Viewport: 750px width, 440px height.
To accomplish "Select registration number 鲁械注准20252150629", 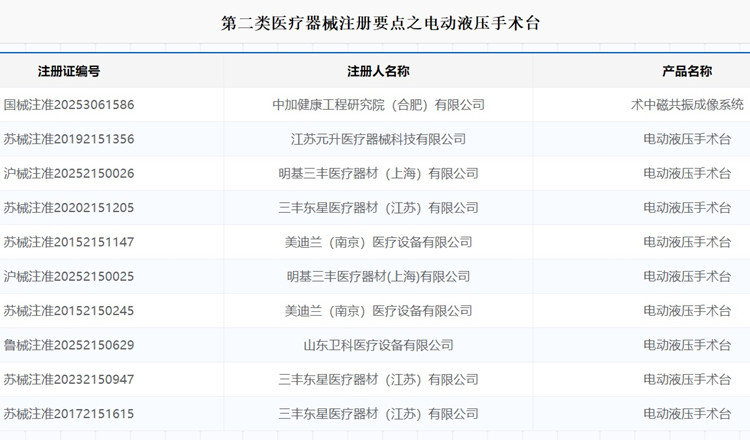I will pyautogui.click(x=69, y=345).
